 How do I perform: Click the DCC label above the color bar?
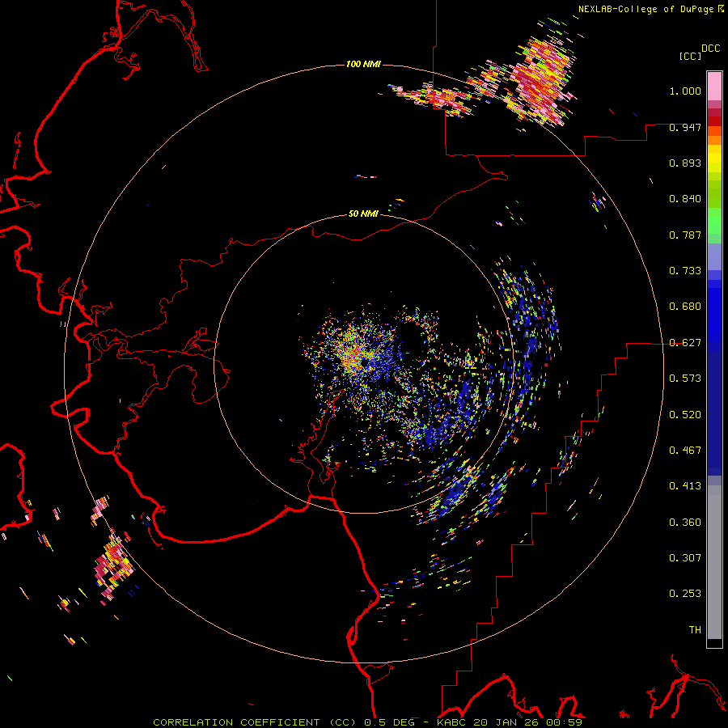(711, 49)
